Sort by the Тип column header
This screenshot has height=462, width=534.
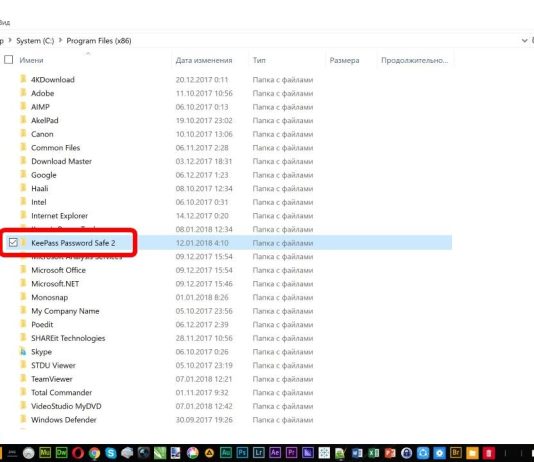[259, 60]
